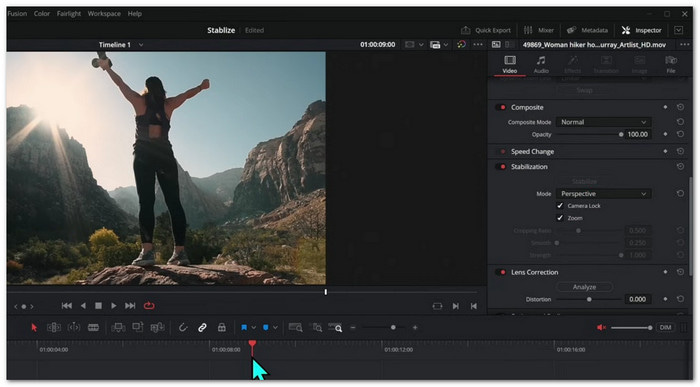Screen dimensions: 700x387
Task: Click the Quick Export button
Action: pos(486,30)
